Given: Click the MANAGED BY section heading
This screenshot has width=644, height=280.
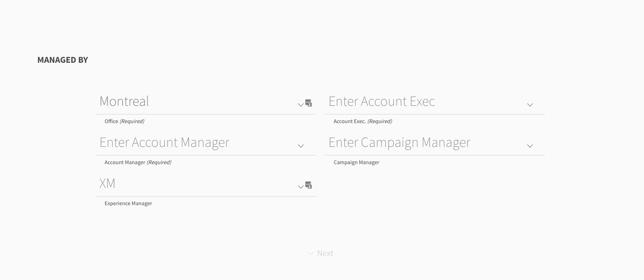Looking at the screenshot, I should [x=62, y=60].
